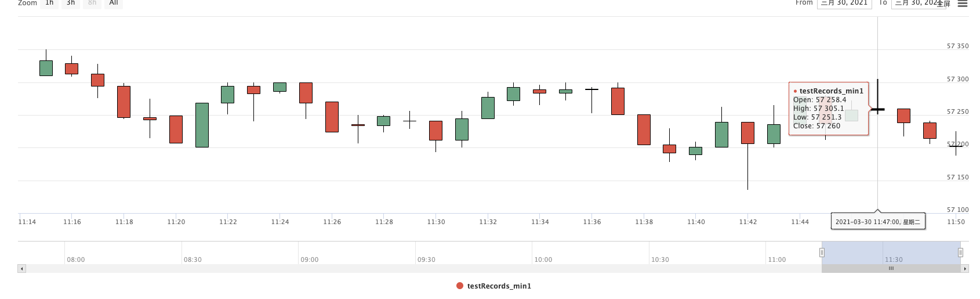This screenshot has width=980, height=299.
Task: Click the navigator scrollbar thumb
Action: point(891,269)
